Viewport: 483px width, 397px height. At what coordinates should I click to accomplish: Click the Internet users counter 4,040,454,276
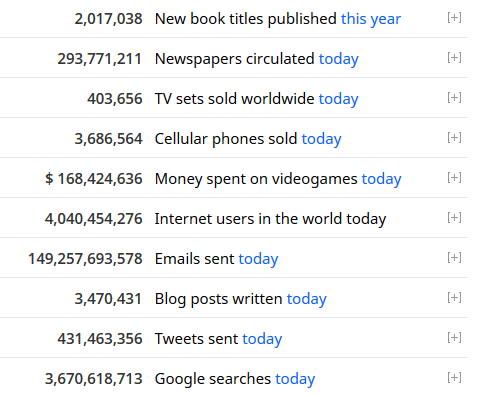(94, 219)
